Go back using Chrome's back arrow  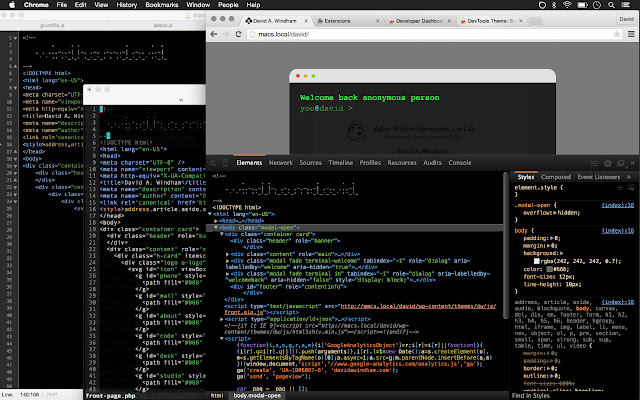[213, 34]
